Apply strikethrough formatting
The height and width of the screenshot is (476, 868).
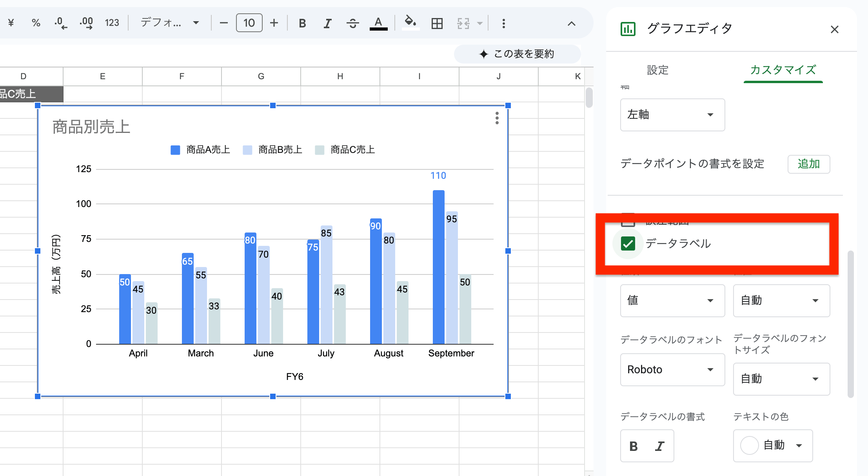(352, 23)
